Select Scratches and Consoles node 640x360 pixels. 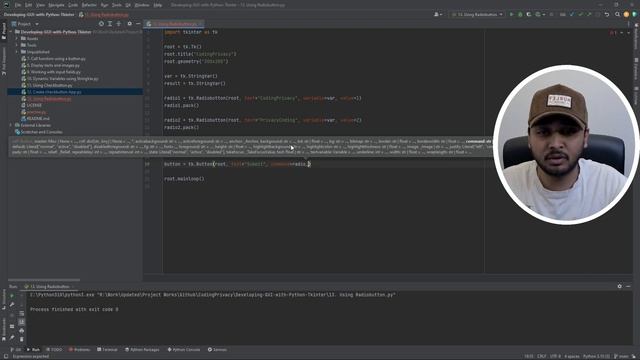coord(42,132)
